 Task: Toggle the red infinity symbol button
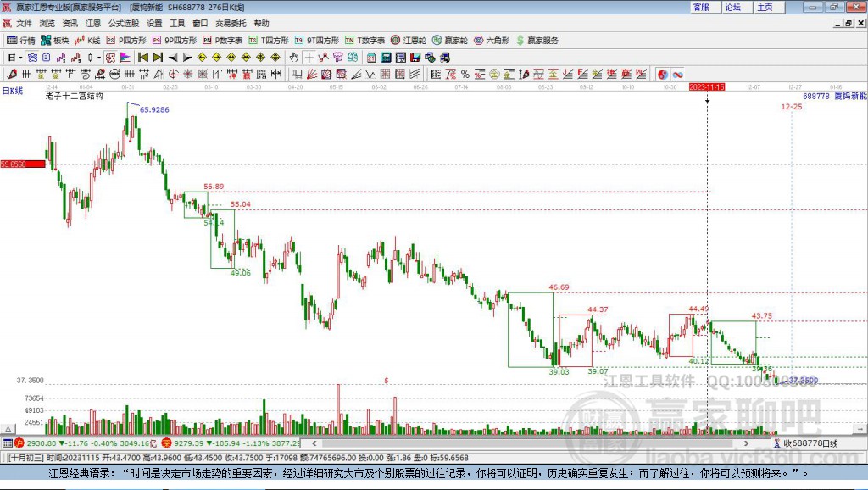coord(677,75)
